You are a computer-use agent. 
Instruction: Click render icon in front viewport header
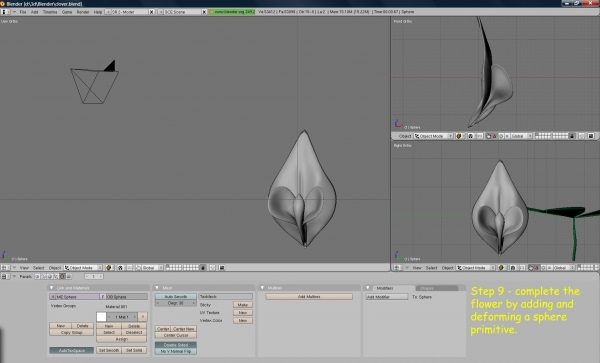[590, 136]
